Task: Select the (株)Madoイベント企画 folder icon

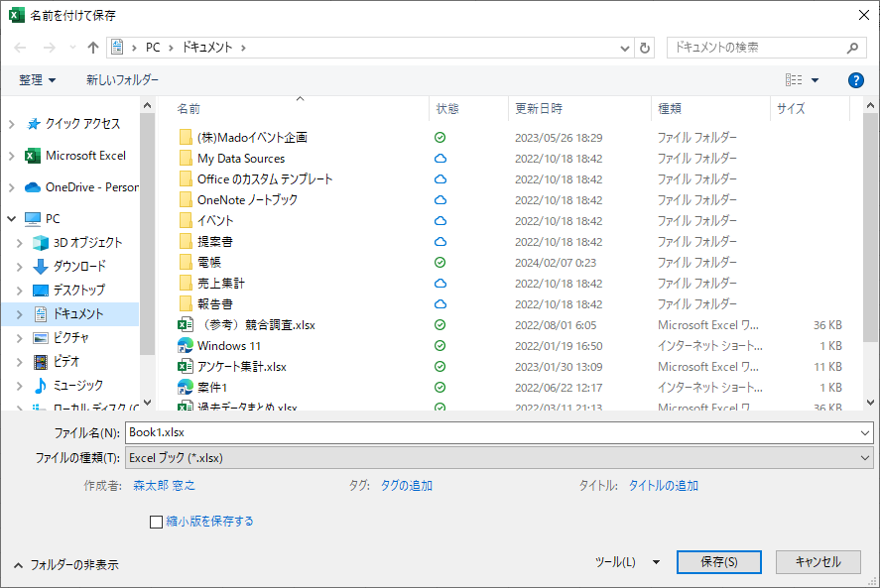Action: pos(186,138)
